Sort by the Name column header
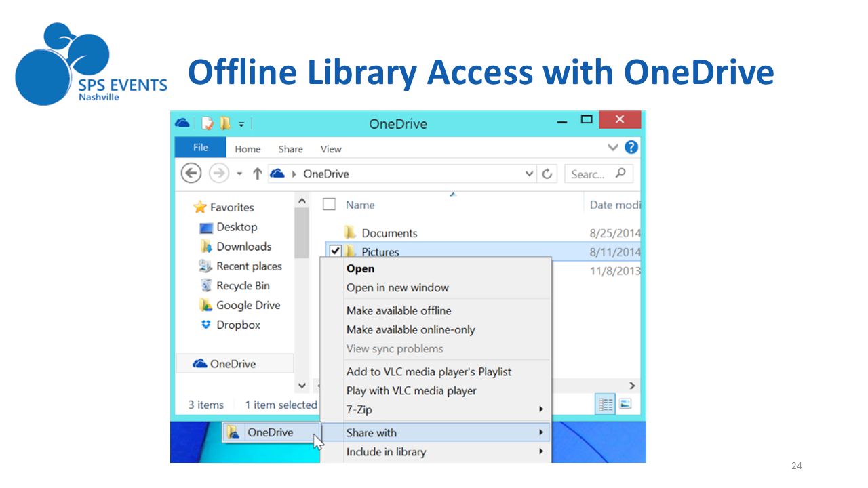Viewport: 868px width, 488px height. [360, 205]
